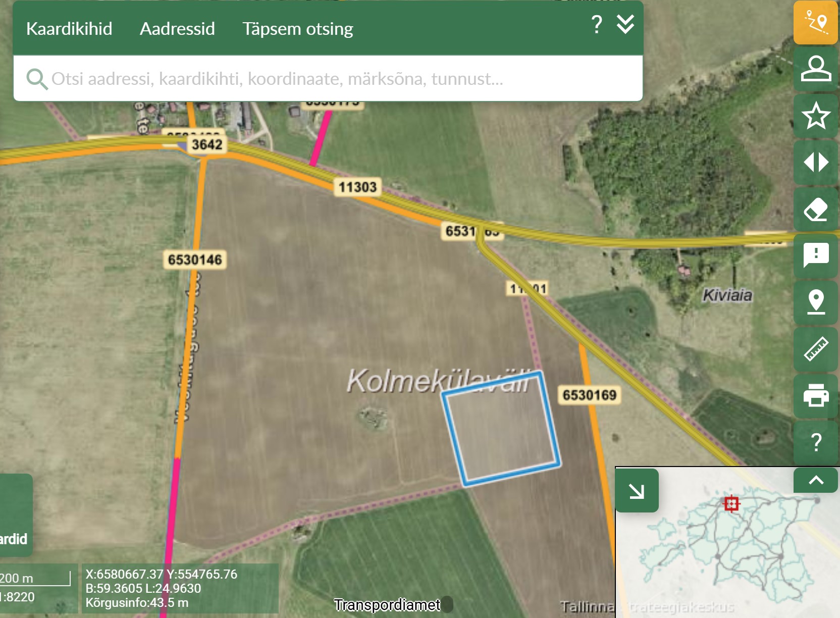Click the location pin tool

click(x=816, y=302)
